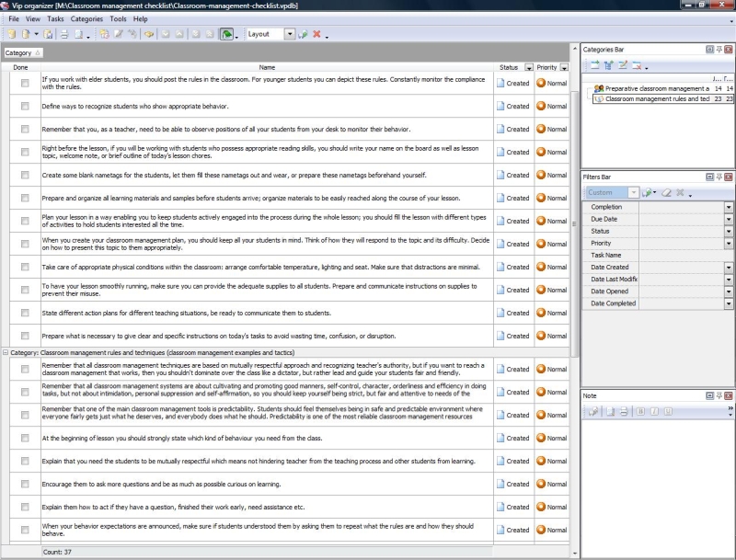Open the Tasks menu
The image size is (736, 560).
click(x=55, y=18)
